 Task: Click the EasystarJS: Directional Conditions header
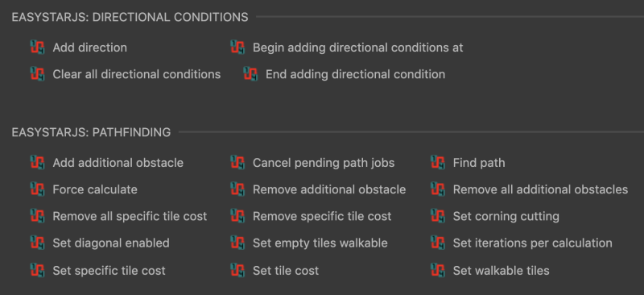click(130, 17)
